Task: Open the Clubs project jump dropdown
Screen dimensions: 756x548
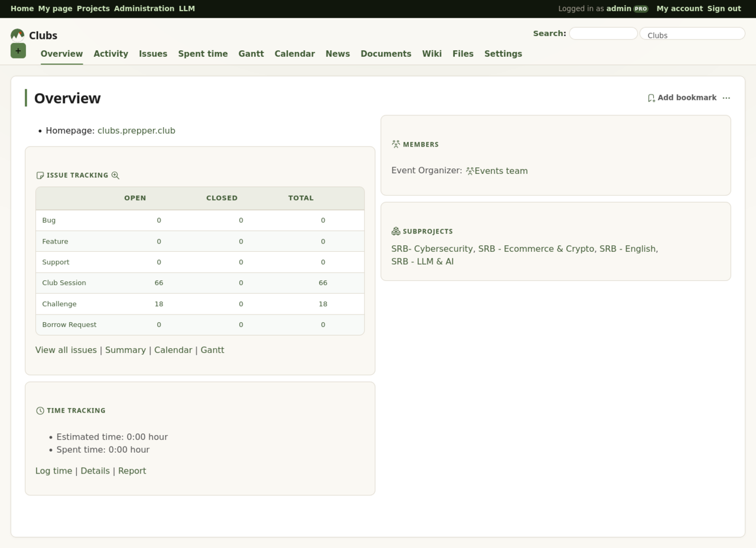Action: pyautogui.click(x=692, y=34)
